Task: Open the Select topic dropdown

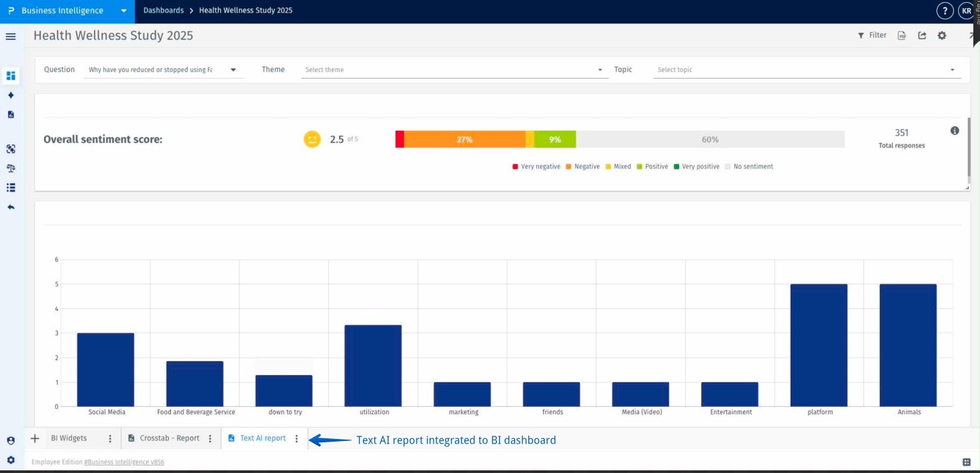Action: tap(806, 70)
